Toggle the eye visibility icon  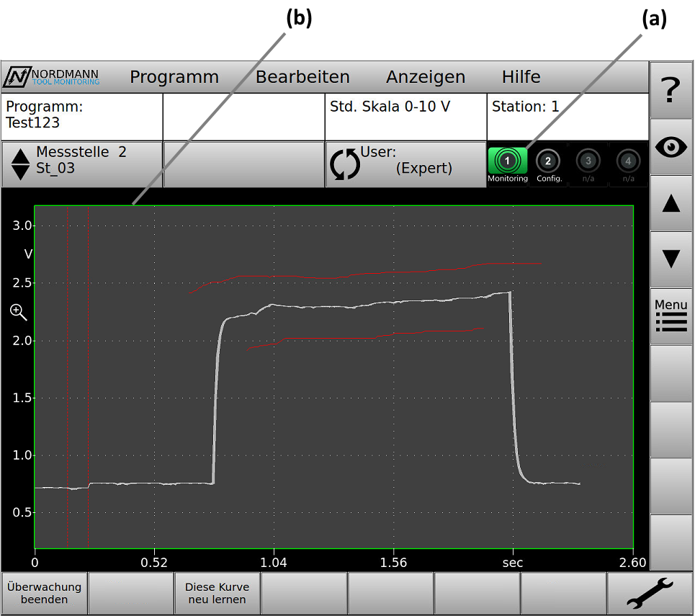click(671, 147)
